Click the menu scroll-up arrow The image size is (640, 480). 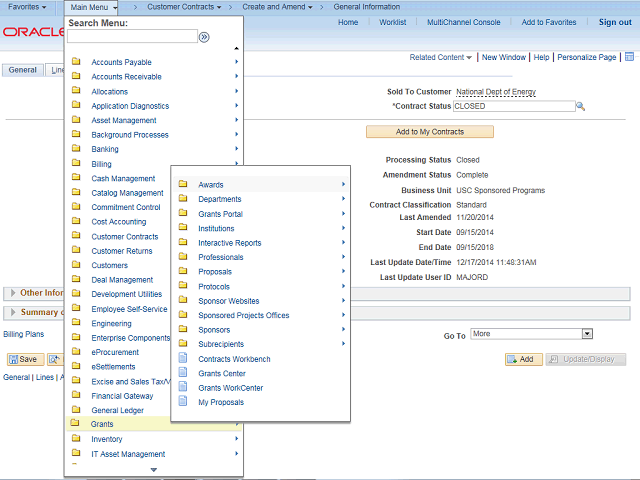pos(236,49)
